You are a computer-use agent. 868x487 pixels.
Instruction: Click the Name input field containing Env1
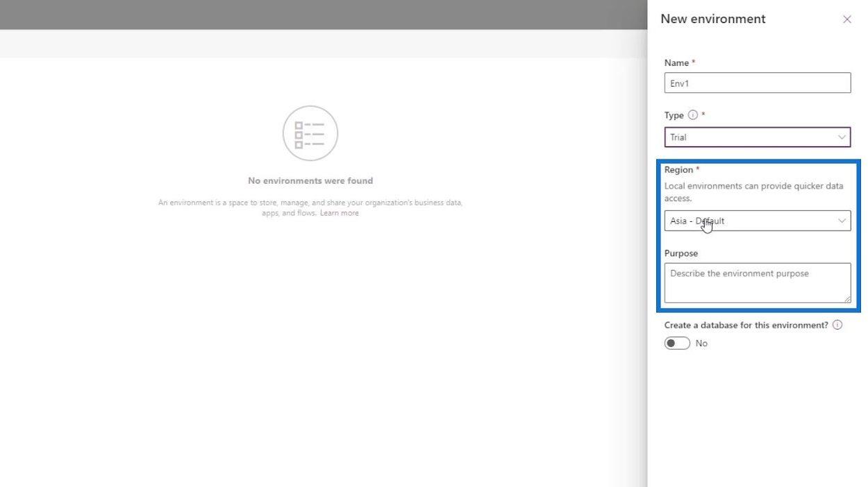click(x=757, y=83)
